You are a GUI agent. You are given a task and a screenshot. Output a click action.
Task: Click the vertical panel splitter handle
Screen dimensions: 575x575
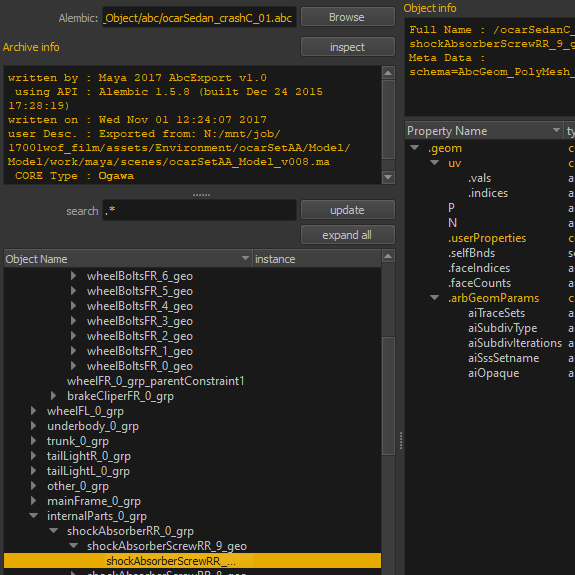401,440
